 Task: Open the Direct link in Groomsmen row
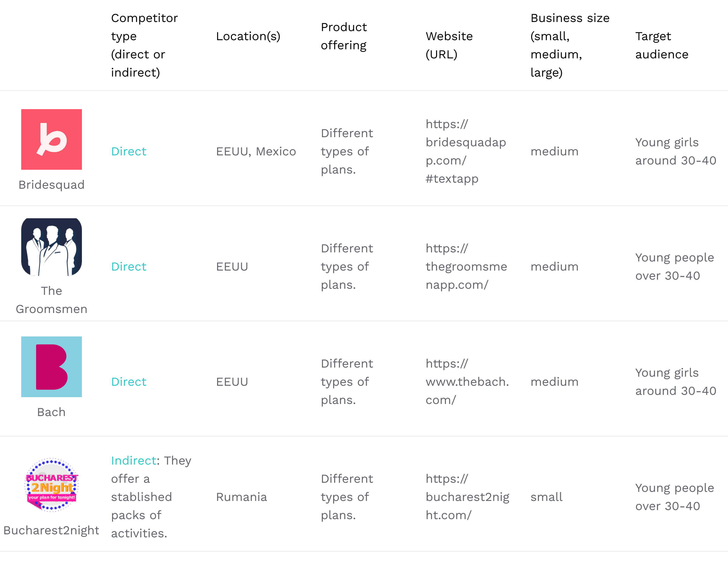[x=129, y=267]
